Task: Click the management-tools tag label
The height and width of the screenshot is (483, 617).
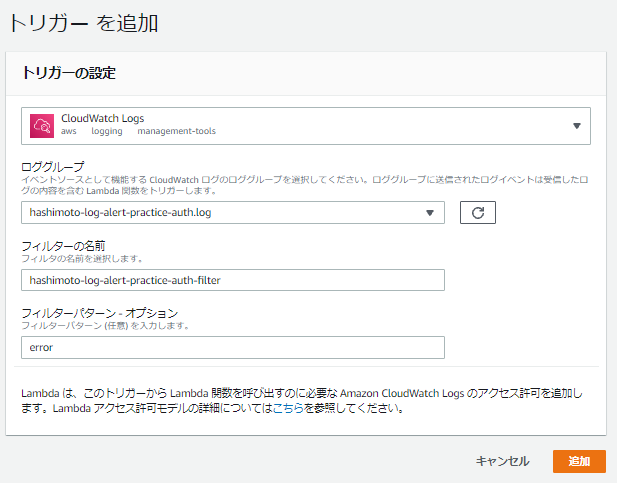Action: click(176, 132)
